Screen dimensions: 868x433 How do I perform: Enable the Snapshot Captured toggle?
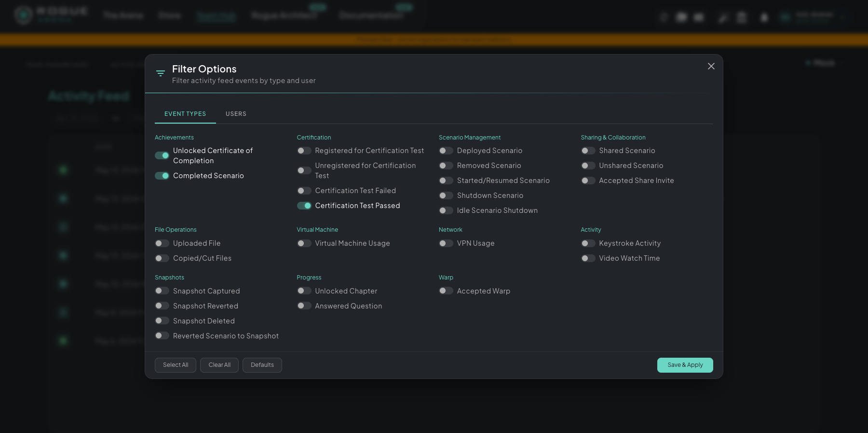pyautogui.click(x=162, y=291)
